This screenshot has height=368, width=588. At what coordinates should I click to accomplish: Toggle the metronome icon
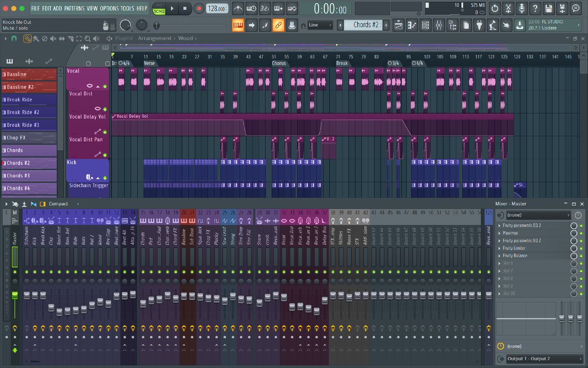tap(238, 8)
